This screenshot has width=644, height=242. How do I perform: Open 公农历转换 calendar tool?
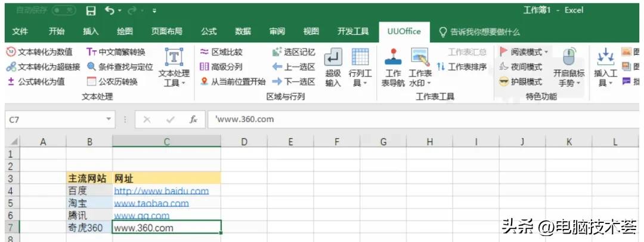pos(112,81)
